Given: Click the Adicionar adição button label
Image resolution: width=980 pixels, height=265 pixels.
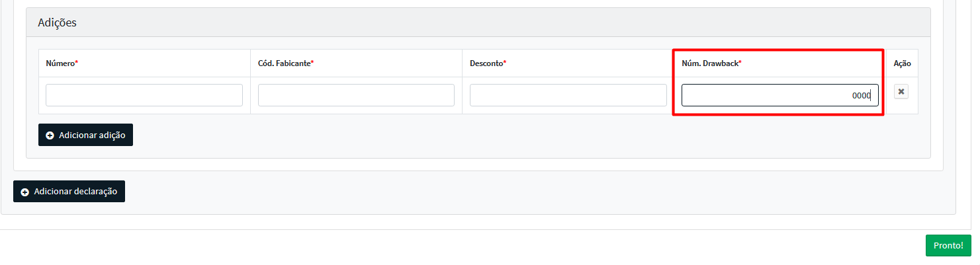Looking at the screenshot, I should click(92, 135).
